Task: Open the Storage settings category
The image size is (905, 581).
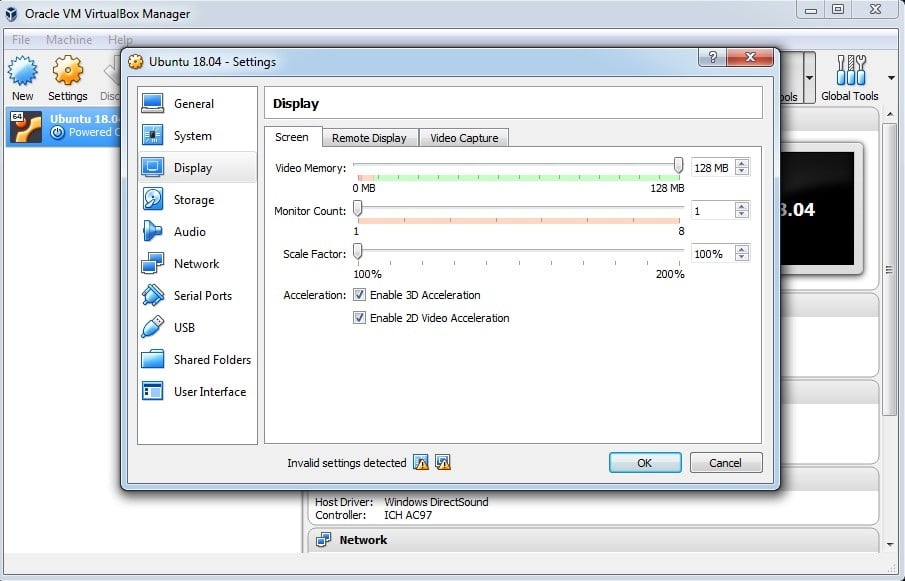Action: coord(193,200)
